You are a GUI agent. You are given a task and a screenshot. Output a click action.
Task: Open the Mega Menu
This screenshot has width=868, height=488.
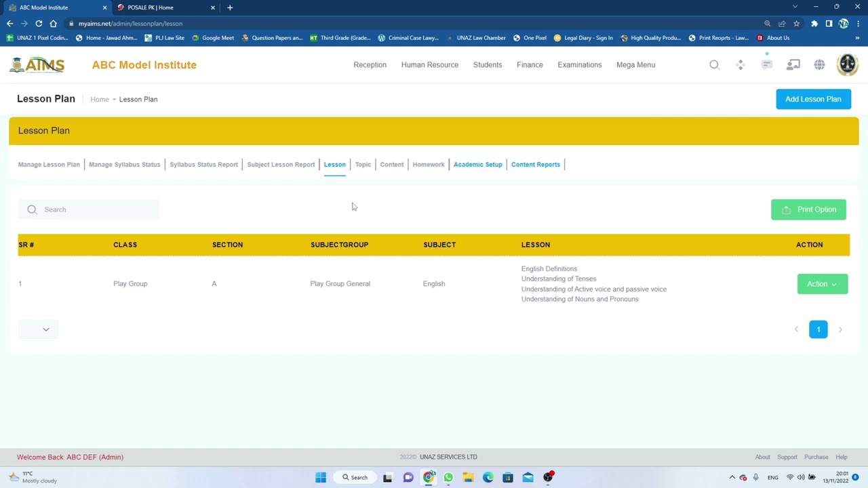(x=636, y=65)
